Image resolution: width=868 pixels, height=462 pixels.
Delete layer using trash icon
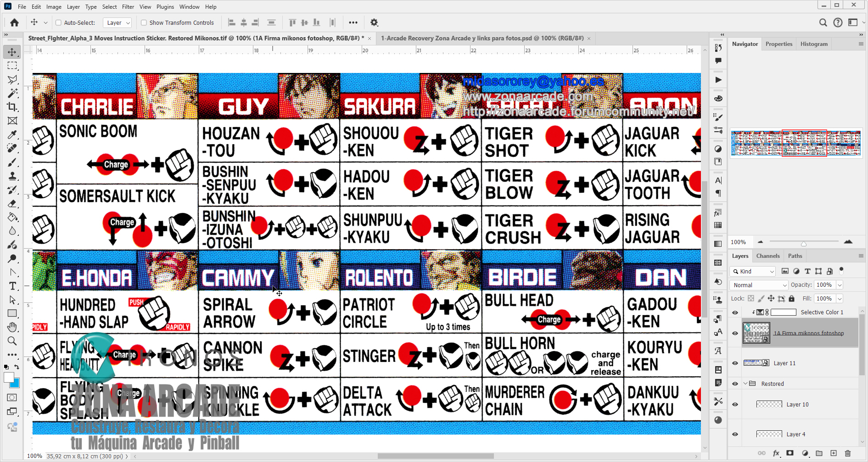(848, 453)
